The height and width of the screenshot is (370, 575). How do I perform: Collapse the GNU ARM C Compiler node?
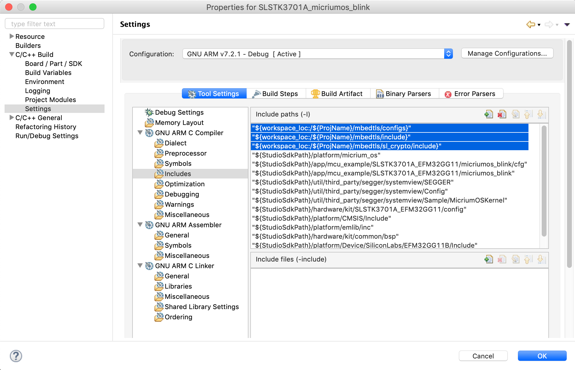click(x=140, y=132)
